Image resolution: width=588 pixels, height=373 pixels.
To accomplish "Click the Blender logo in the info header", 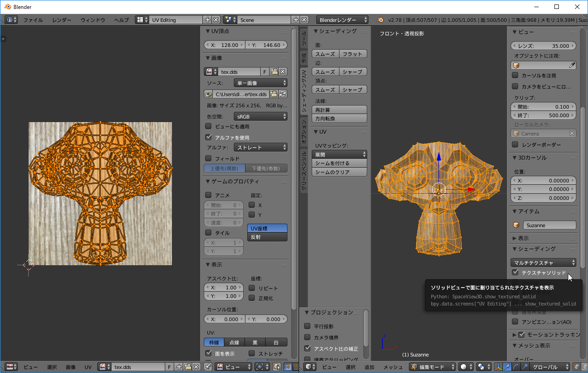I will 380,20.
